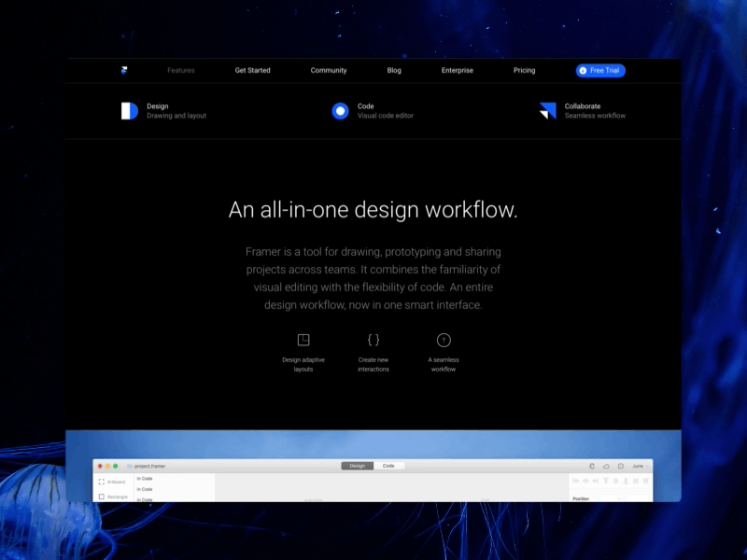Click the Free Trial button
The width and height of the screenshot is (747, 560).
pyautogui.click(x=600, y=71)
